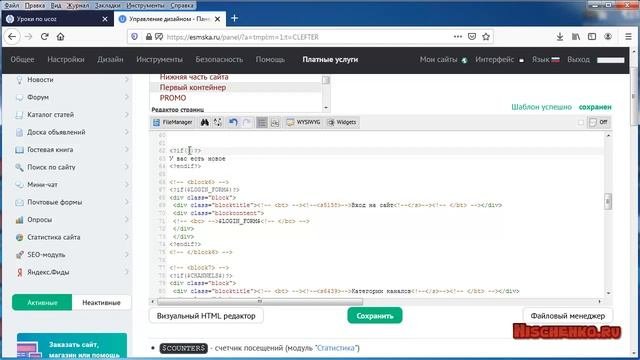Click the SEO-модуль rocket icon
The image size is (640, 360).
pos(19,255)
